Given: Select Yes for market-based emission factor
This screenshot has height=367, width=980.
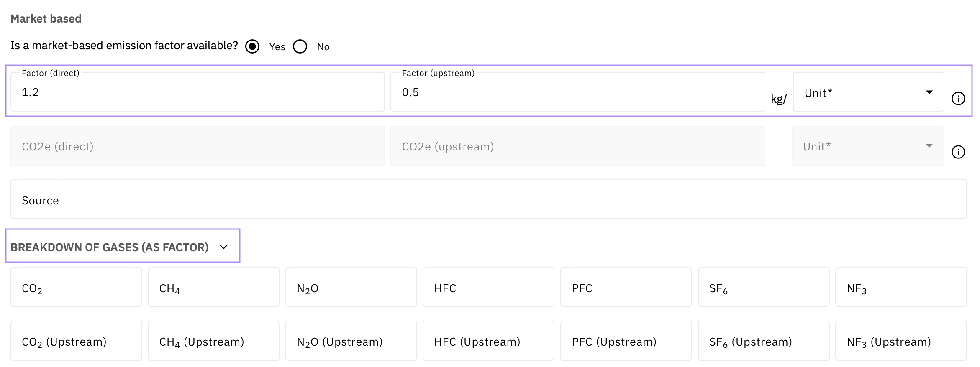Looking at the screenshot, I should coord(252,46).
